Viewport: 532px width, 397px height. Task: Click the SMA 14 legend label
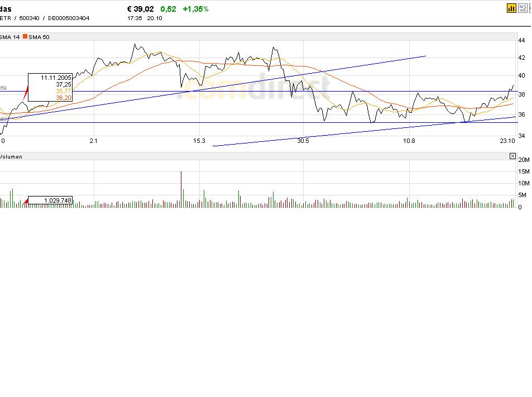[9, 36]
